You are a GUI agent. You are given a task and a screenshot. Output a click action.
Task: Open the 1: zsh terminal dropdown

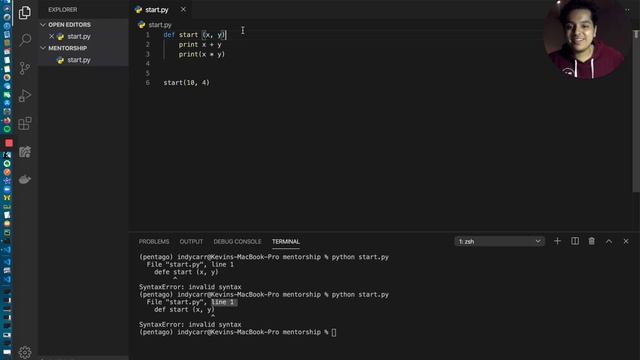coord(500,241)
